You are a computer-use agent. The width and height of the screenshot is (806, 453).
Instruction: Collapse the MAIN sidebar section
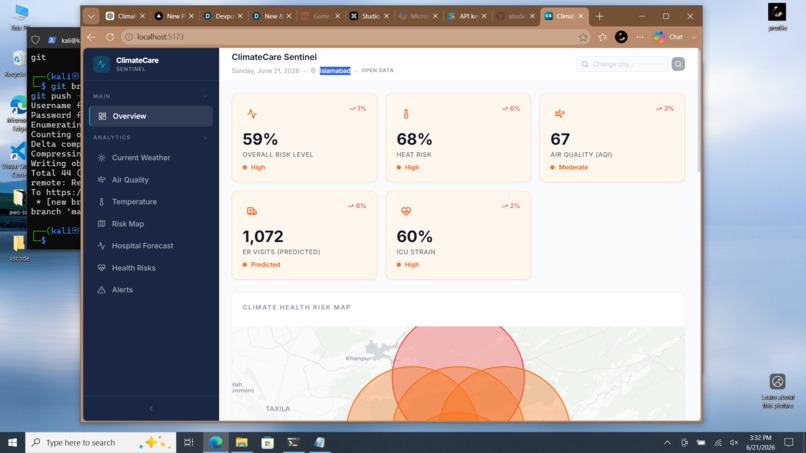coord(206,96)
